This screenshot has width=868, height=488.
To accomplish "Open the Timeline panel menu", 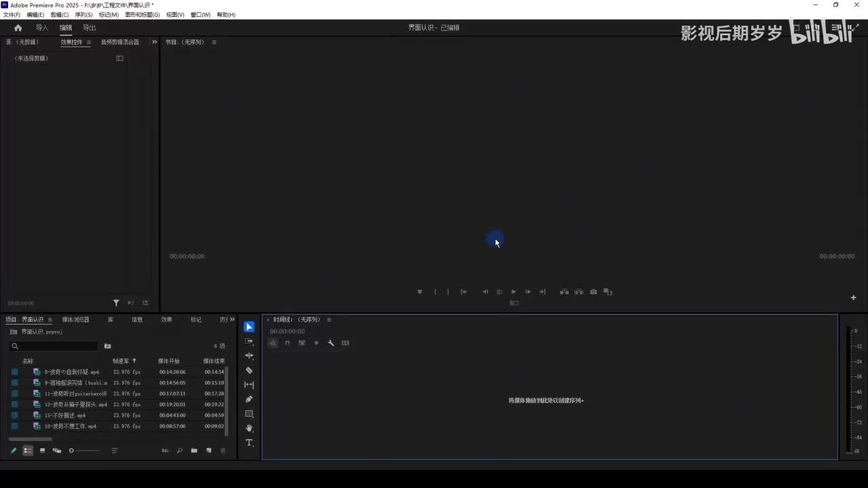I will coord(329,320).
